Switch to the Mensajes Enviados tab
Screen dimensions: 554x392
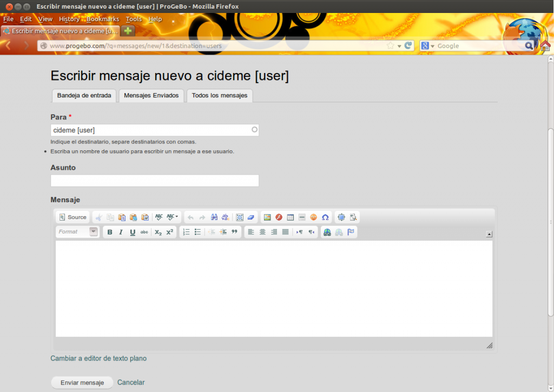[x=151, y=96]
